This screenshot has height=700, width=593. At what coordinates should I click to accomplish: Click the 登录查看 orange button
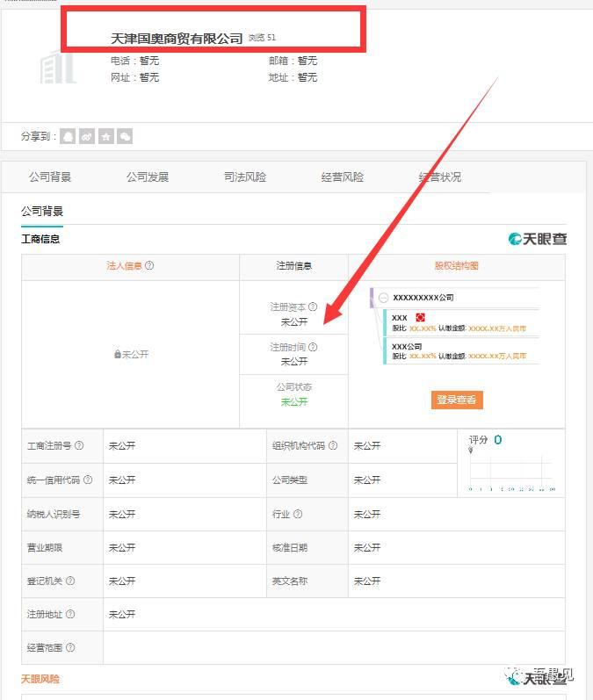click(x=457, y=400)
